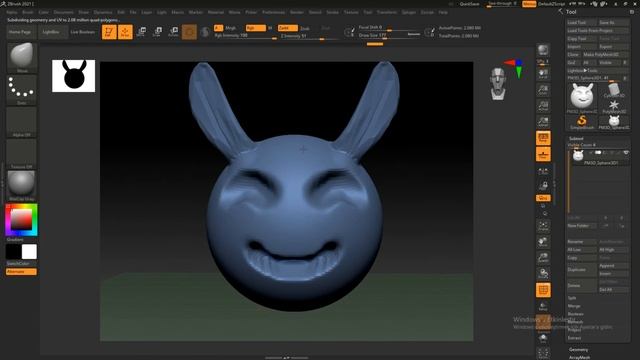Open the current brush thumbnail

pos(22,57)
